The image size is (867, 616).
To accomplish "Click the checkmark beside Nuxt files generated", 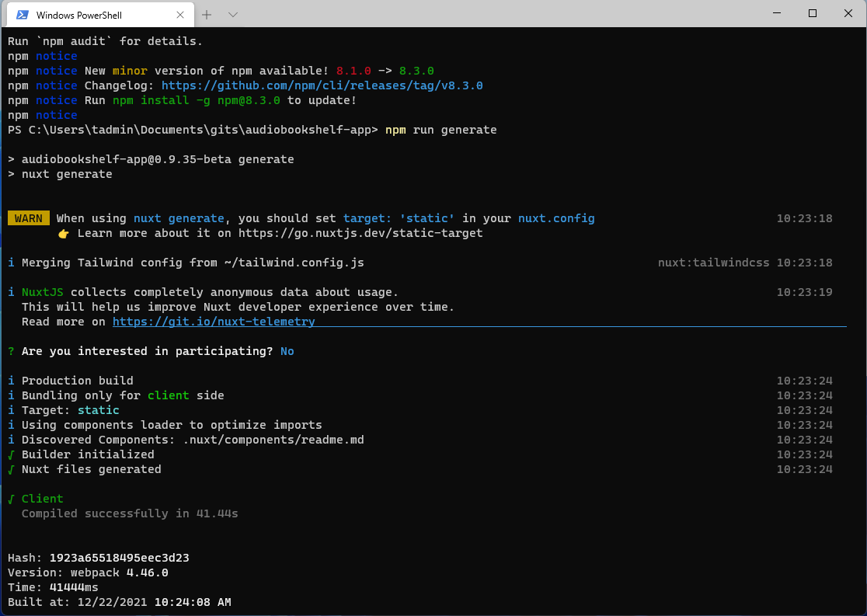I will pyautogui.click(x=11, y=469).
